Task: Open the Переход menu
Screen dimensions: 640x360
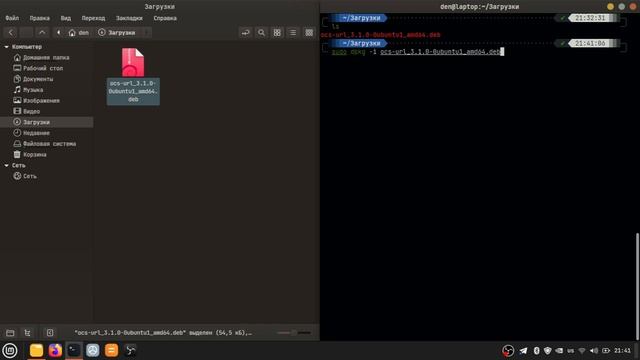Action: (x=93, y=18)
